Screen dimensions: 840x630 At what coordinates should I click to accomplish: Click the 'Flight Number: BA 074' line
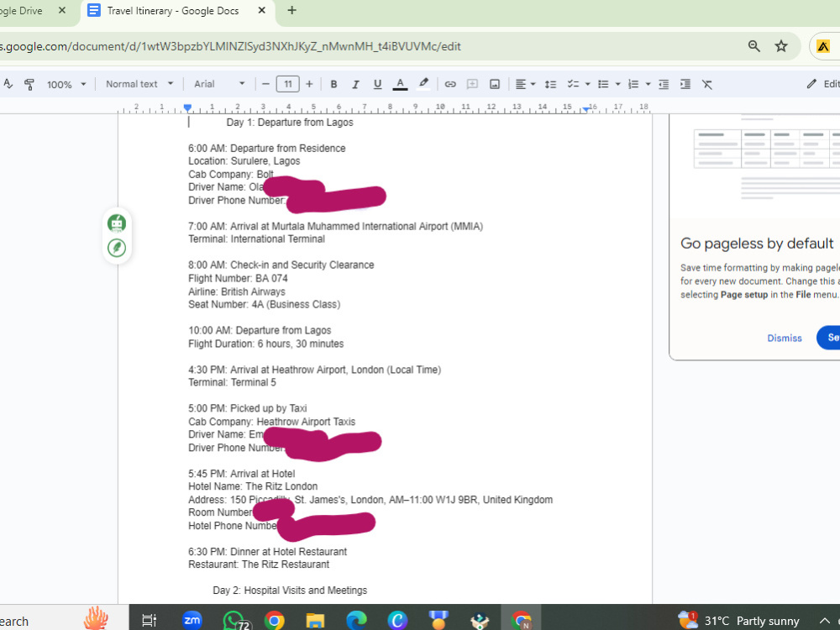238,279
